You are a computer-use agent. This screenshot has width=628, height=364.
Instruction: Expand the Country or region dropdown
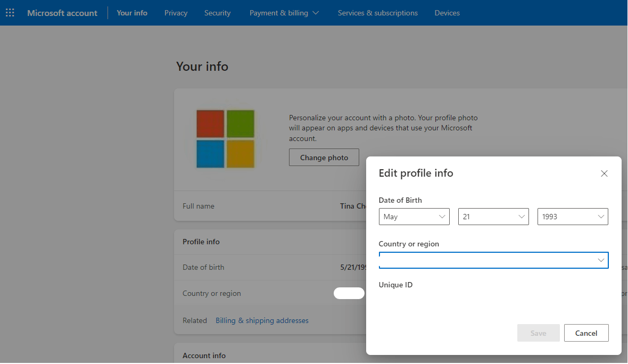[x=493, y=260]
